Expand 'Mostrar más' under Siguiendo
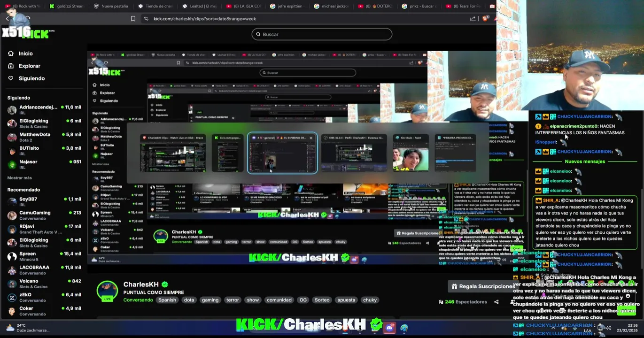The width and height of the screenshot is (644, 338). pyautogui.click(x=20, y=178)
